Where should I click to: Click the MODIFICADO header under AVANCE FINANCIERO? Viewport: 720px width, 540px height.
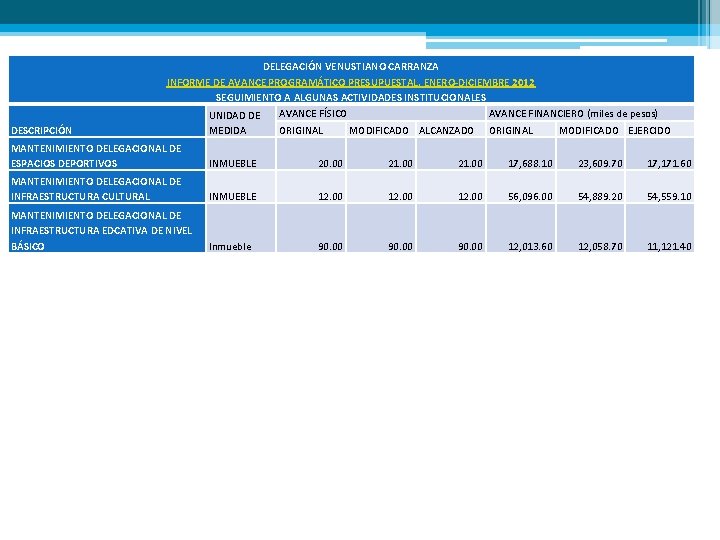click(589, 130)
